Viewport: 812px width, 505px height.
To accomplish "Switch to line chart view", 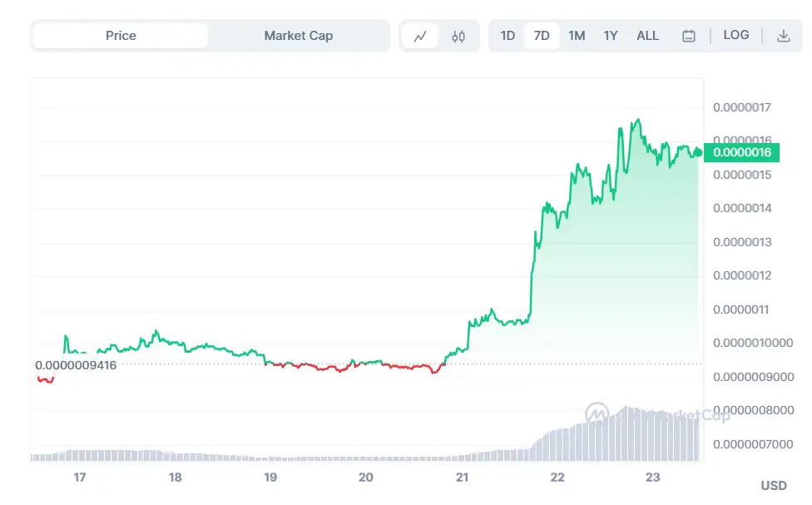I will point(420,36).
